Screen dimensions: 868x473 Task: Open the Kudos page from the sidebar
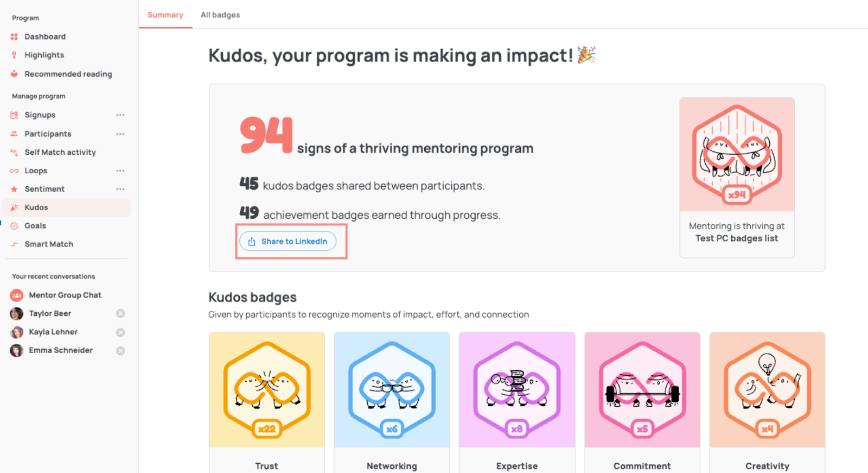point(35,207)
